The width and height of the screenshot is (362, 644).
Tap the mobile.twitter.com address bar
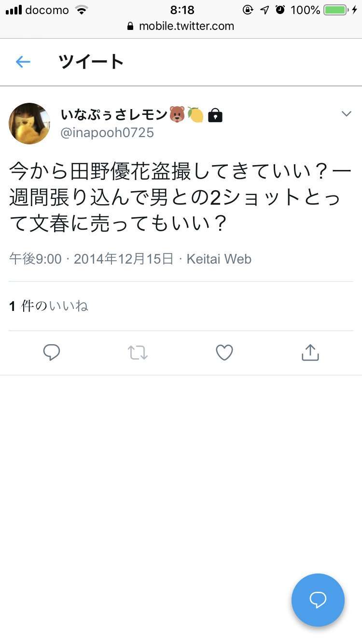point(181,26)
